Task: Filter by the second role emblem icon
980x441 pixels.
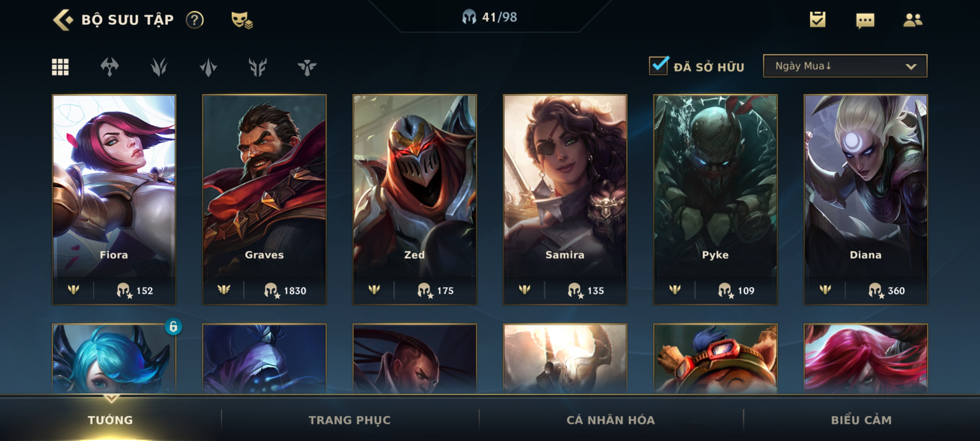Action: pyautogui.click(x=159, y=67)
